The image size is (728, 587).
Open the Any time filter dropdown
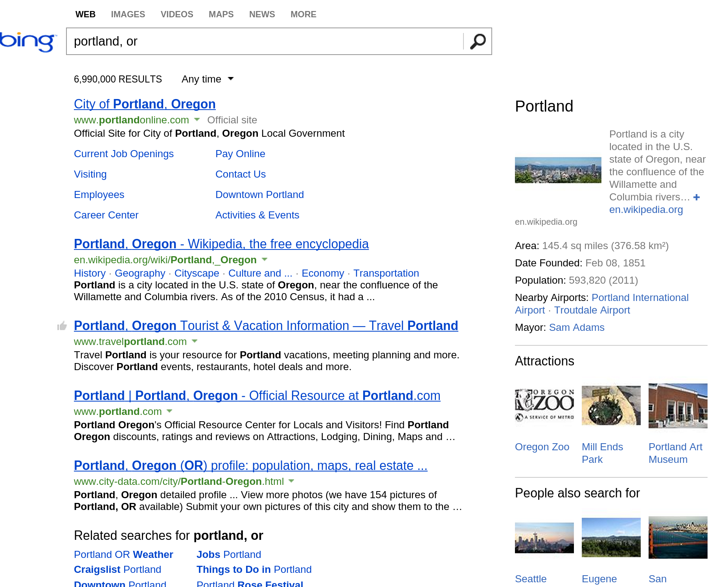point(208,79)
